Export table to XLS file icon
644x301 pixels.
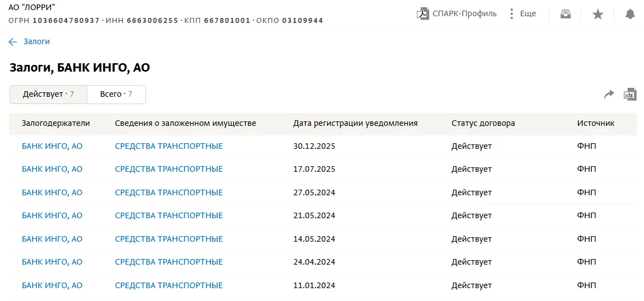pyautogui.click(x=630, y=94)
